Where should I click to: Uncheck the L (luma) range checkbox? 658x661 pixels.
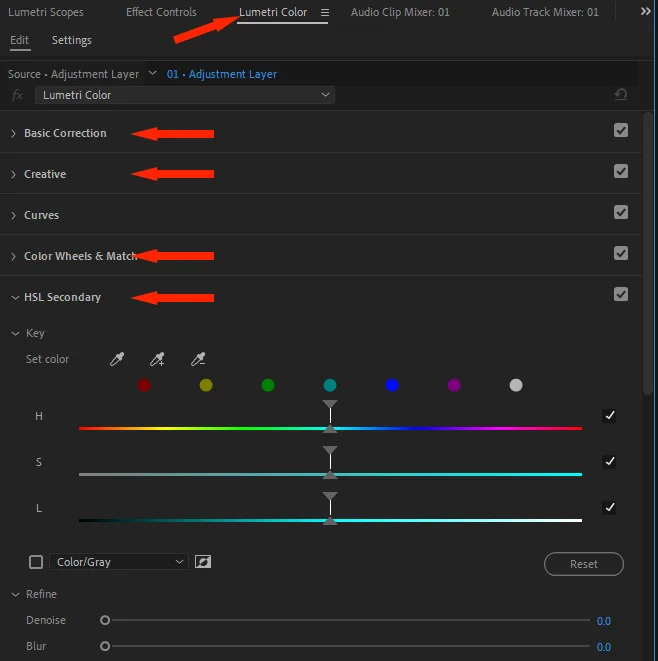[x=610, y=508]
